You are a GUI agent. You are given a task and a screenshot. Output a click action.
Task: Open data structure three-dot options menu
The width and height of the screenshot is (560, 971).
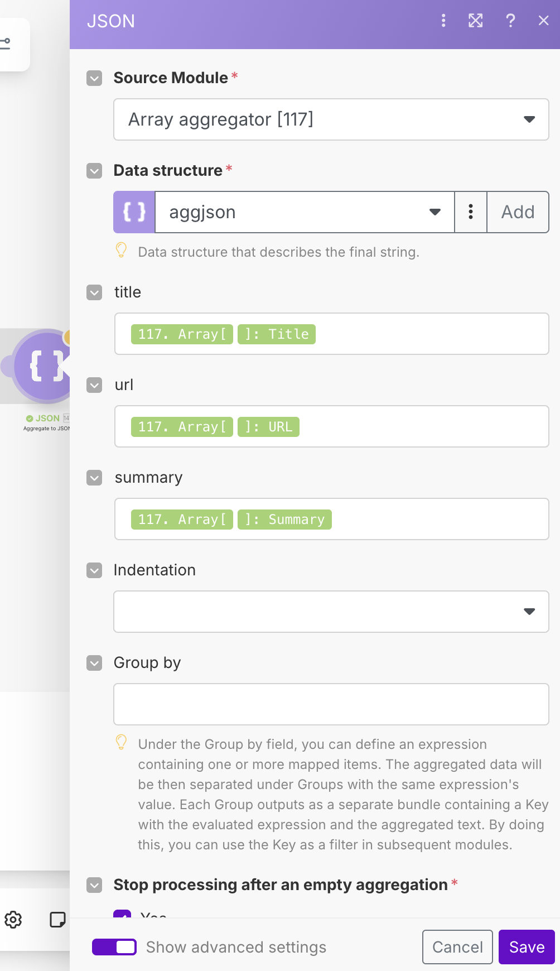(471, 212)
